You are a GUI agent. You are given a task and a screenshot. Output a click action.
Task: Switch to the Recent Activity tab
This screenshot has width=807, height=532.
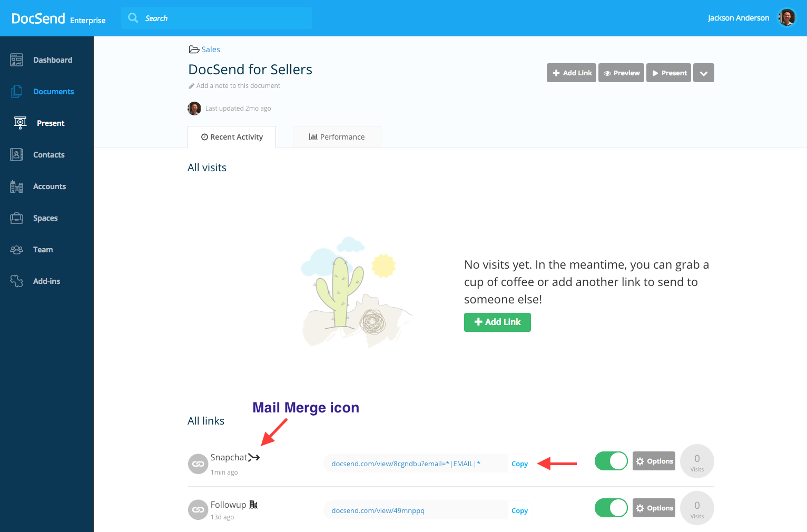(232, 137)
